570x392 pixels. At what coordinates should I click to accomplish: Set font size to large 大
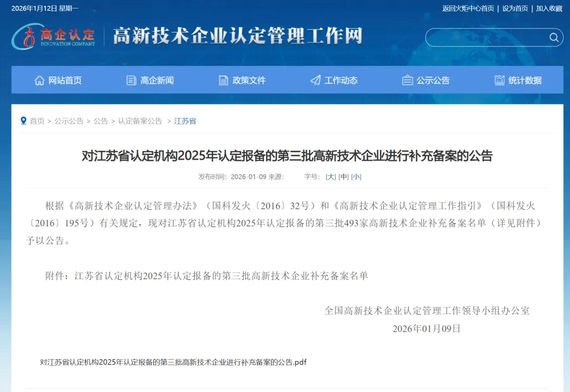click(x=331, y=177)
